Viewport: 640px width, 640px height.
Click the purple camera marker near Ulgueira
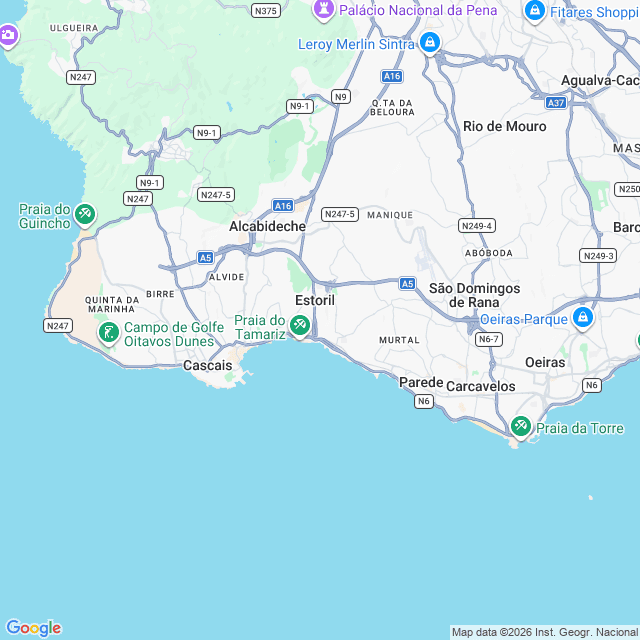pyautogui.click(x=8, y=36)
